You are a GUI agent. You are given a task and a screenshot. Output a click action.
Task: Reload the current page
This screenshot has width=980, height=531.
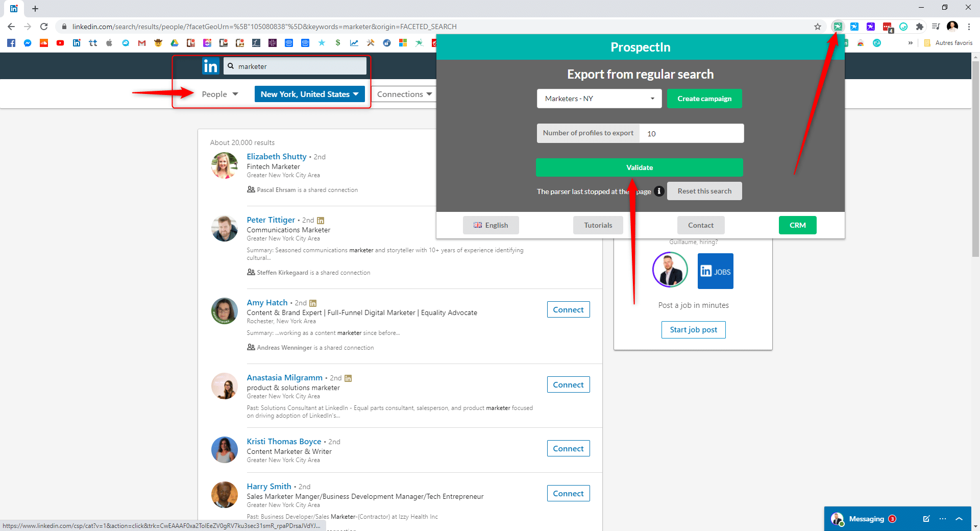point(44,27)
